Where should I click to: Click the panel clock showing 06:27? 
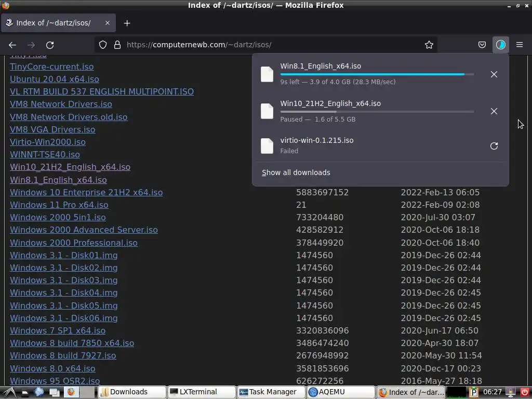point(493,392)
